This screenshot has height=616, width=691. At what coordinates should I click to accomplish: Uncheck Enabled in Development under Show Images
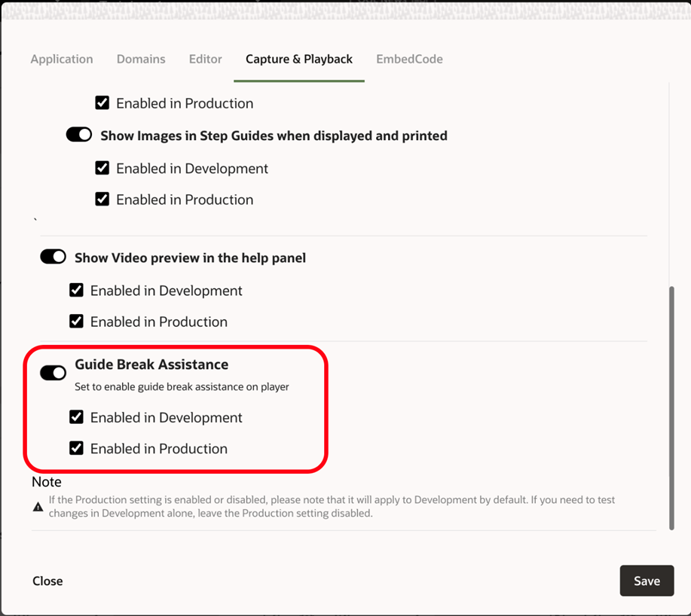(102, 168)
